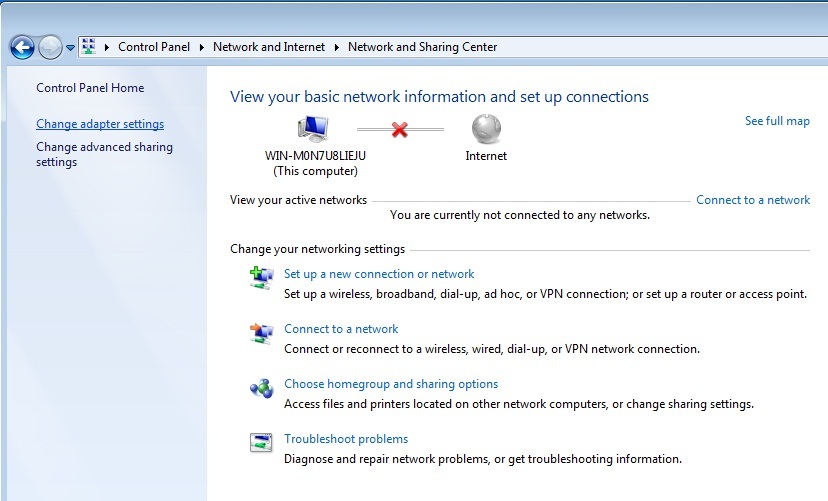This screenshot has height=501, width=828.
Task: Click the homegroup spheres icon
Action: tap(261, 389)
